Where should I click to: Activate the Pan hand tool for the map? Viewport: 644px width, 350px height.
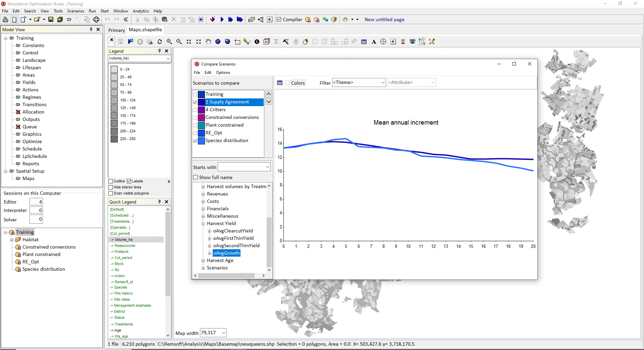click(208, 41)
